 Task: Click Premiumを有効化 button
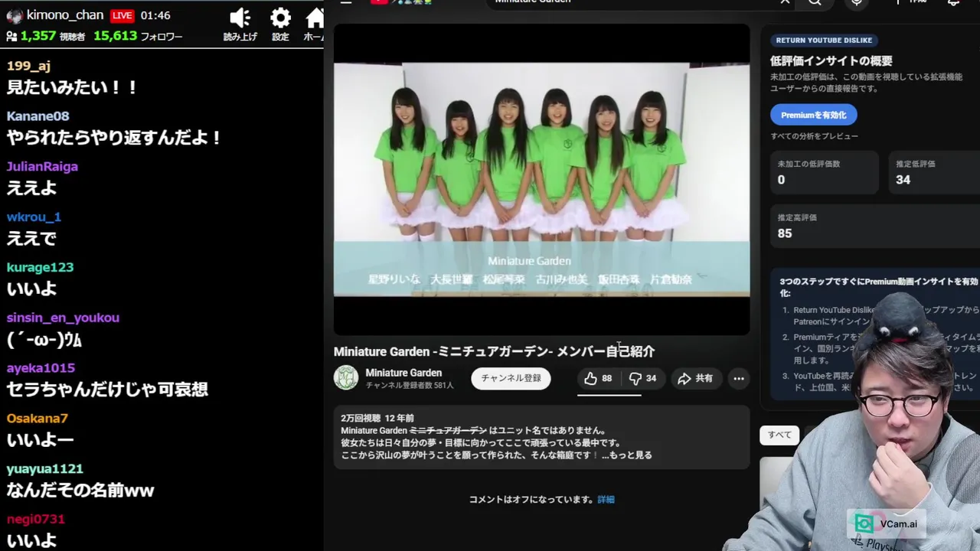click(813, 115)
